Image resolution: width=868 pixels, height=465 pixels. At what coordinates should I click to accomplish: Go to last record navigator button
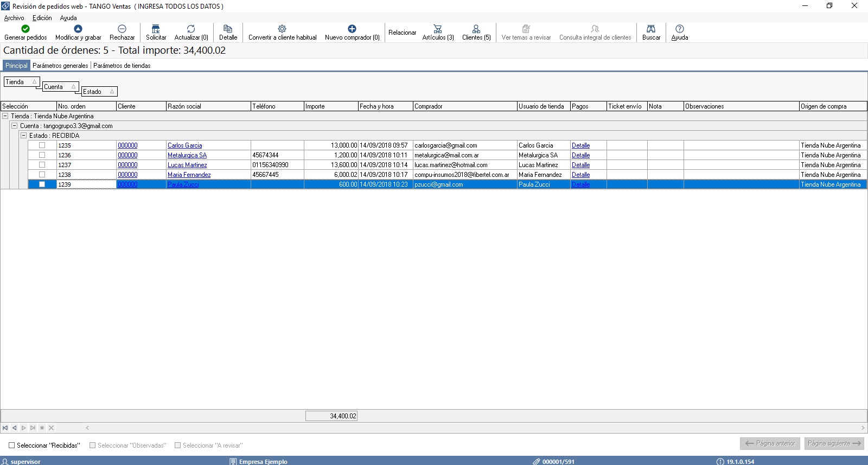(33, 428)
